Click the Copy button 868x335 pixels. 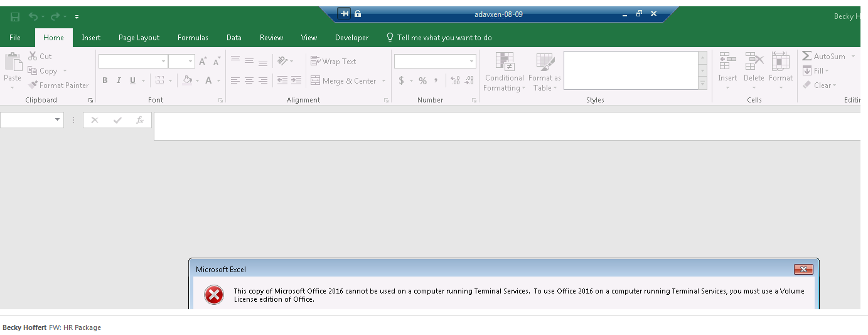coord(43,71)
